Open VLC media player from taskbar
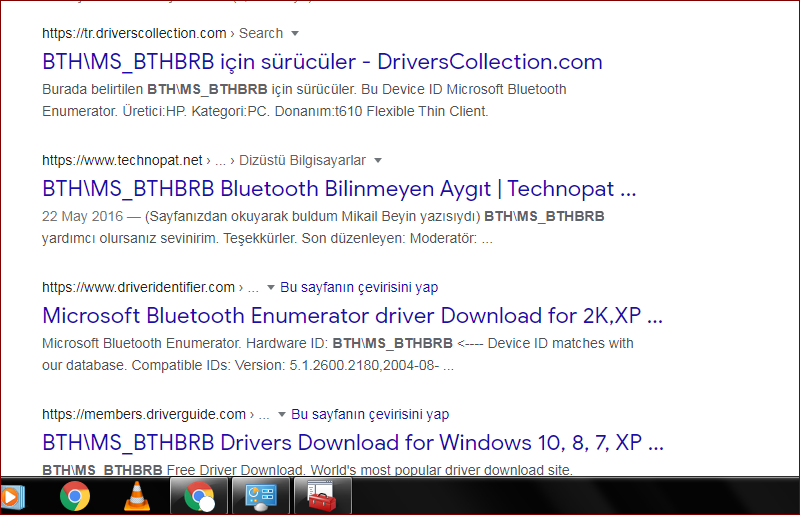800x515 pixels. [x=137, y=496]
